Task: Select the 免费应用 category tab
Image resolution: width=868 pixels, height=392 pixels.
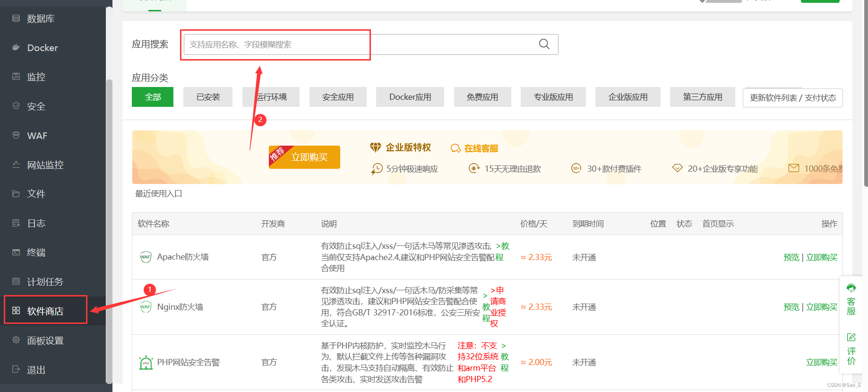Action: [x=482, y=97]
